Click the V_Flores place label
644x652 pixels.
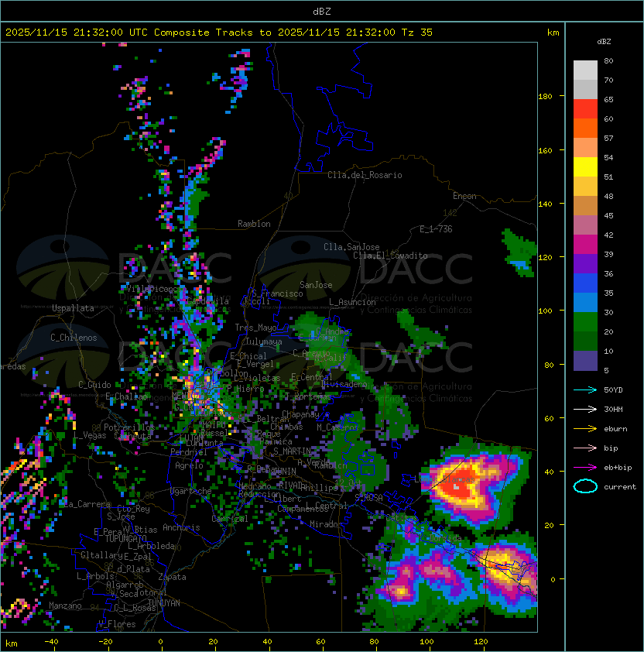117,624
